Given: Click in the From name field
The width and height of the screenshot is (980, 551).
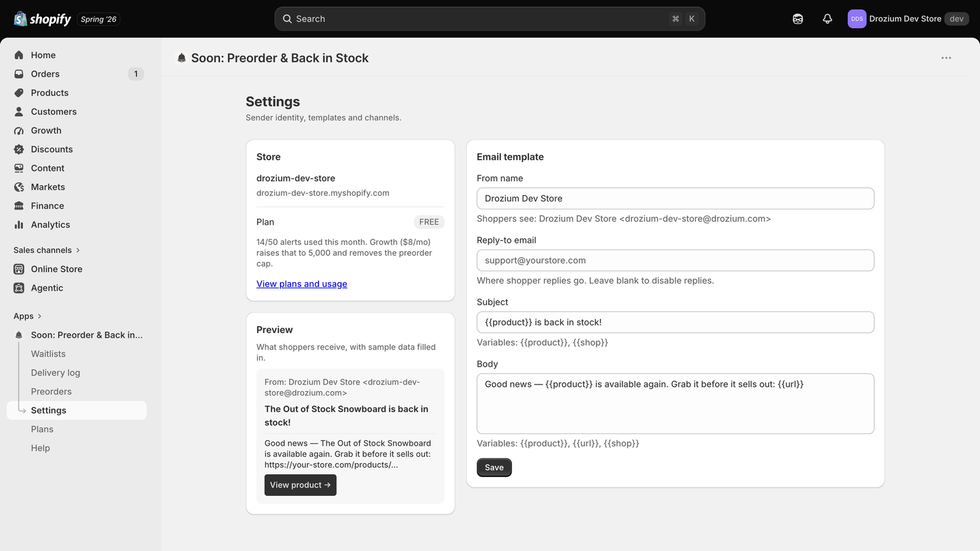Looking at the screenshot, I should (x=675, y=198).
